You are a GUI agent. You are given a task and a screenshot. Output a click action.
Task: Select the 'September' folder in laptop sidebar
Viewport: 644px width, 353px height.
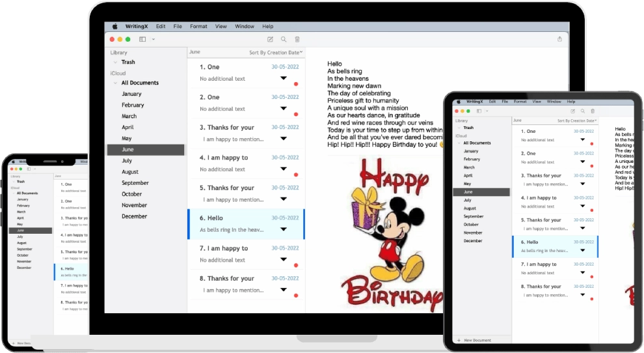pyautogui.click(x=135, y=183)
